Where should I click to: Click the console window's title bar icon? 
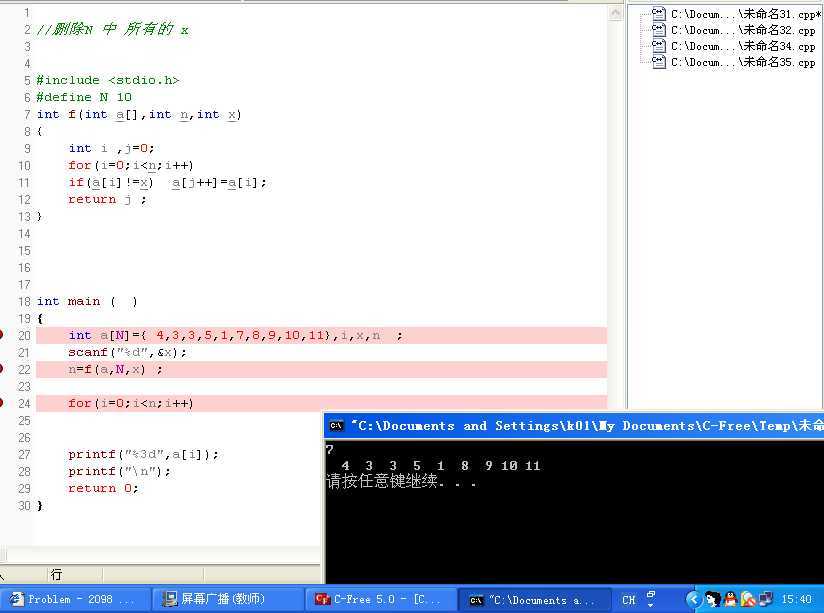336,426
